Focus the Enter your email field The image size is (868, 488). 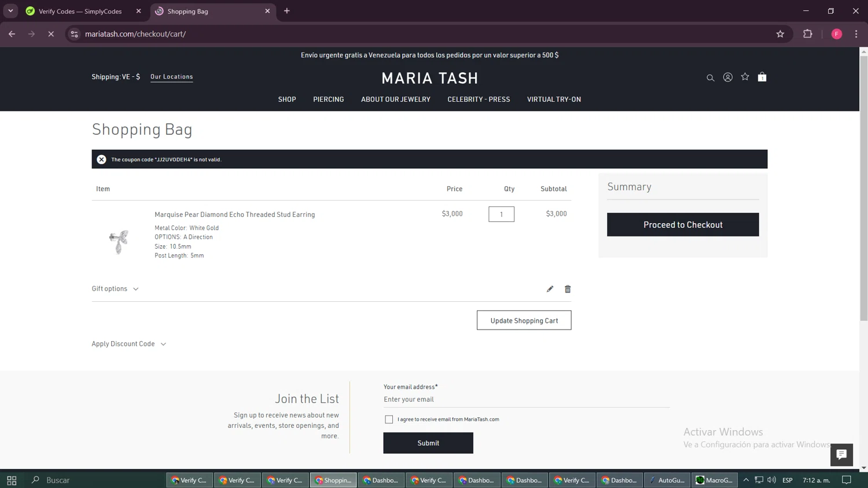pos(526,400)
